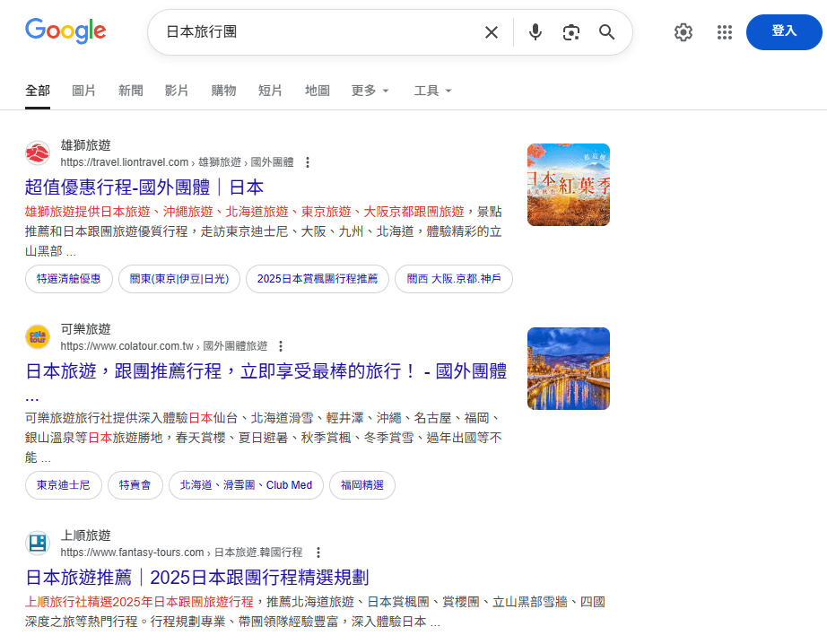Click the 登入 button
This screenshot has height=644, width=827.
[x=783, y=31]
